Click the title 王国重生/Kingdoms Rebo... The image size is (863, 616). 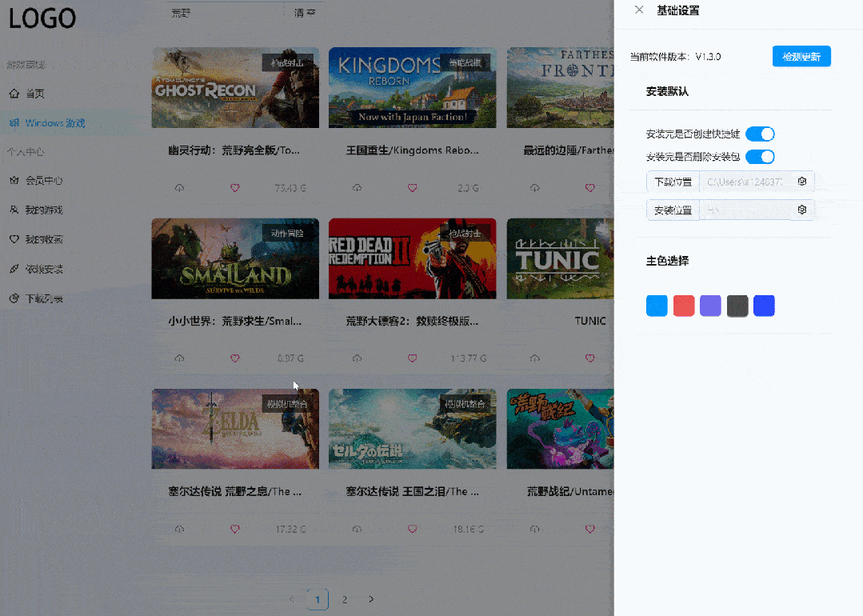(x=412, y=150)
